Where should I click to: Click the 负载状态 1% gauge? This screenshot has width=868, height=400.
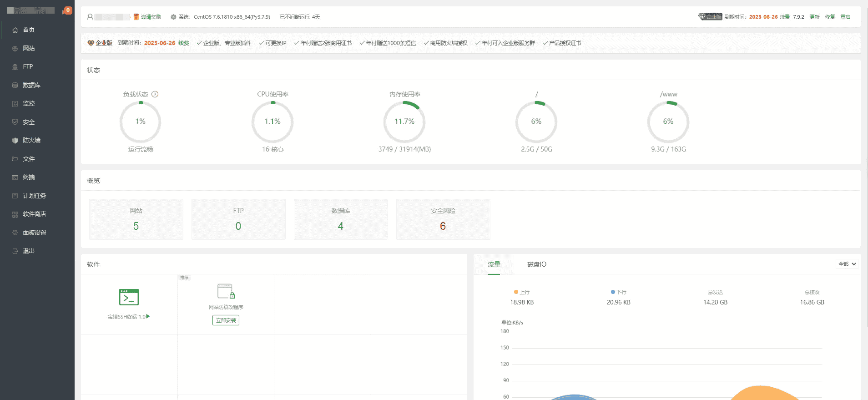point(141,122)
